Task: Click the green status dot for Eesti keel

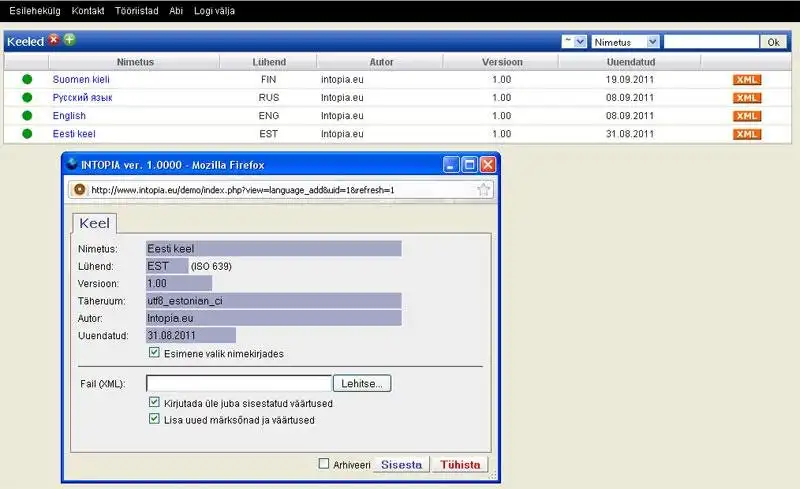Action: 27,134
